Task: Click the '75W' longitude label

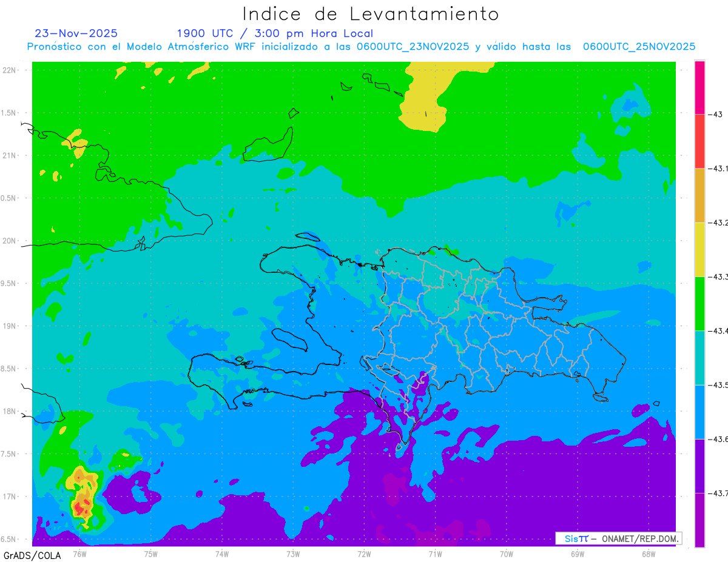Action: coord(151,554)
